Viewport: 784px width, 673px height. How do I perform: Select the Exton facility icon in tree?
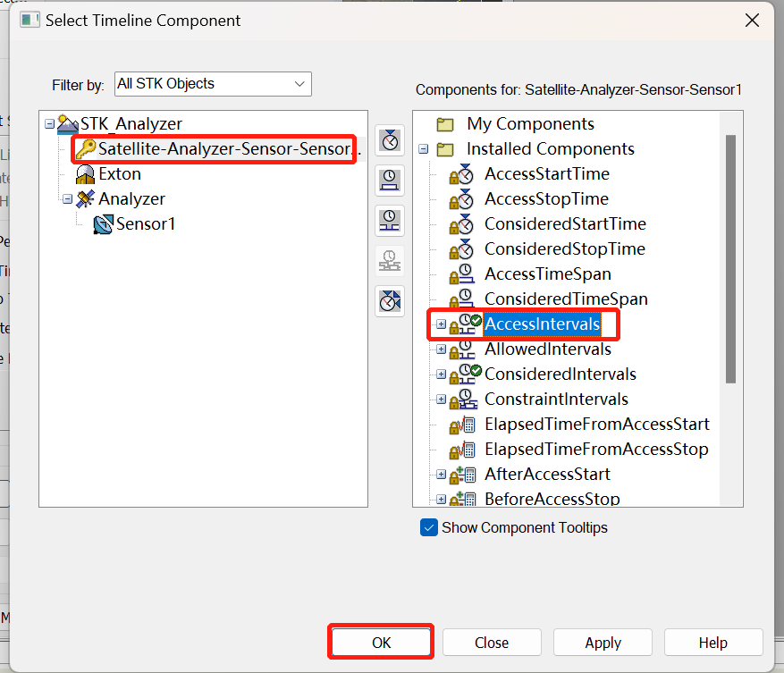click(x=86, y=174)
